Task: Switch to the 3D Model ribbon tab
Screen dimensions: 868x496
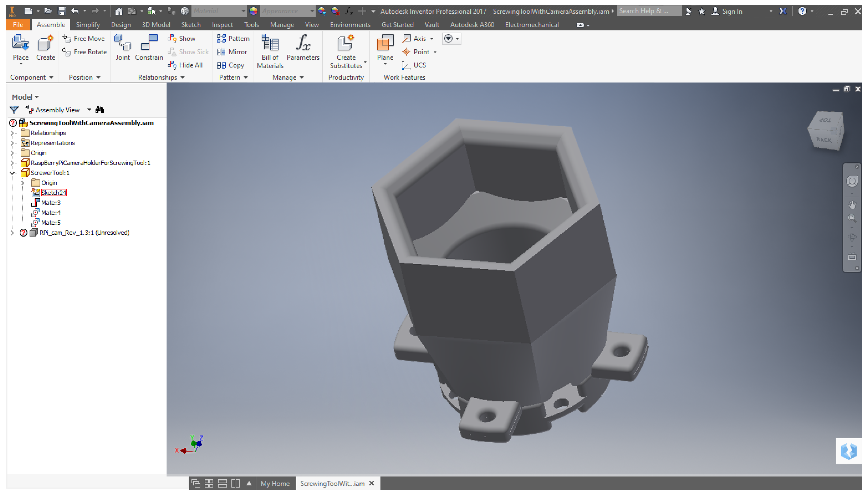Action: (156, 25)
